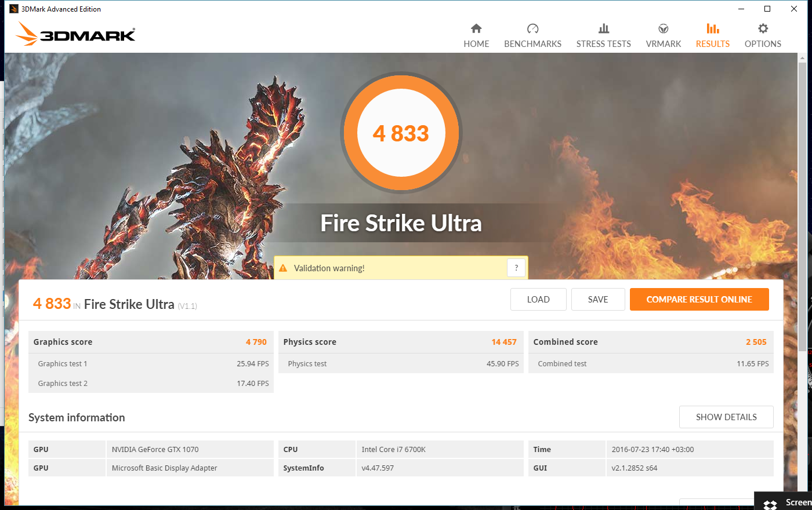Image resolution: width=812 pixels, height=510 pixels.
Task: Click the scrollbar up arrow
Action: pos(802,57)
